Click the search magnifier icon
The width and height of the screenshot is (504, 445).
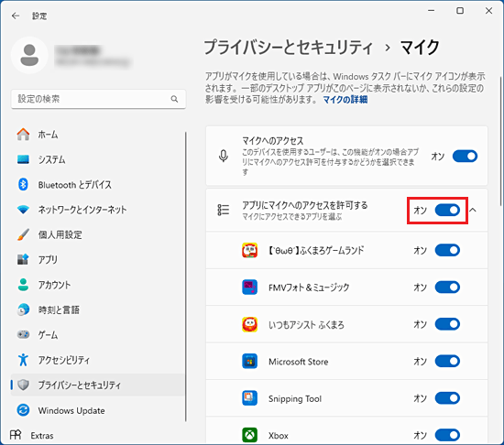tap(174, 99)
